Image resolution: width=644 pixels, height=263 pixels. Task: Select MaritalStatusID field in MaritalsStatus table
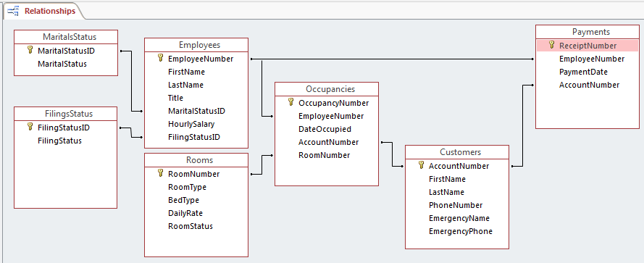point(66,51)
